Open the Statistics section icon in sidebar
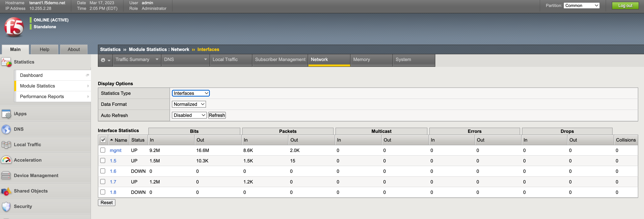This screenshot has height=219, width=644. click(6, 62)
